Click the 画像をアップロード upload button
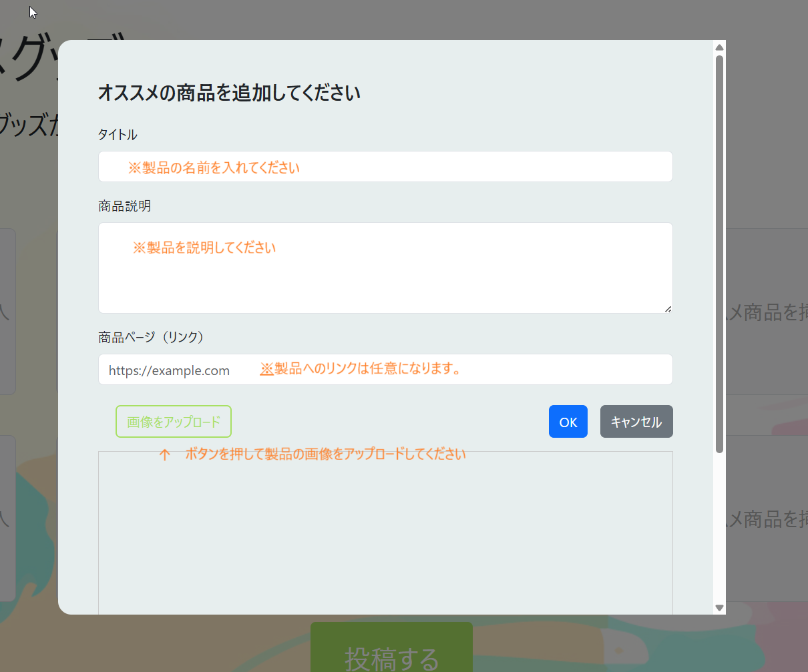The width and height of the screenshot is (808, 672). 173,421
